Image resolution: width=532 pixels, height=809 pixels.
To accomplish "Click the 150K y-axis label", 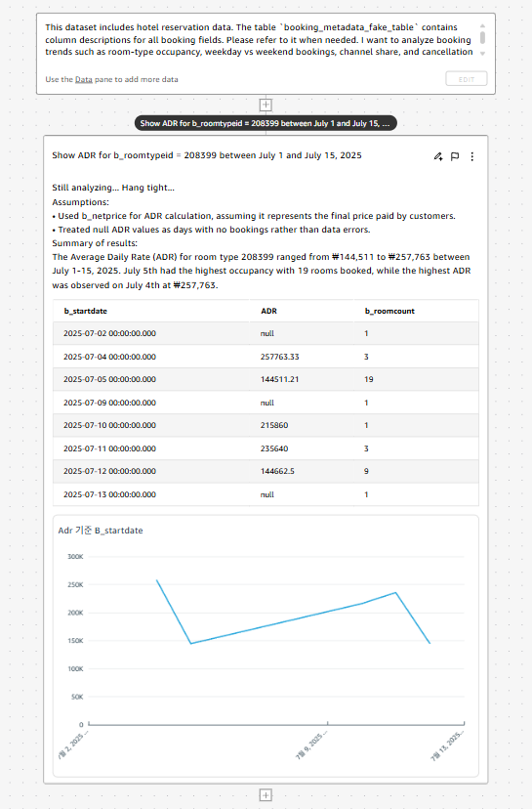I will [x=75, y=641].
